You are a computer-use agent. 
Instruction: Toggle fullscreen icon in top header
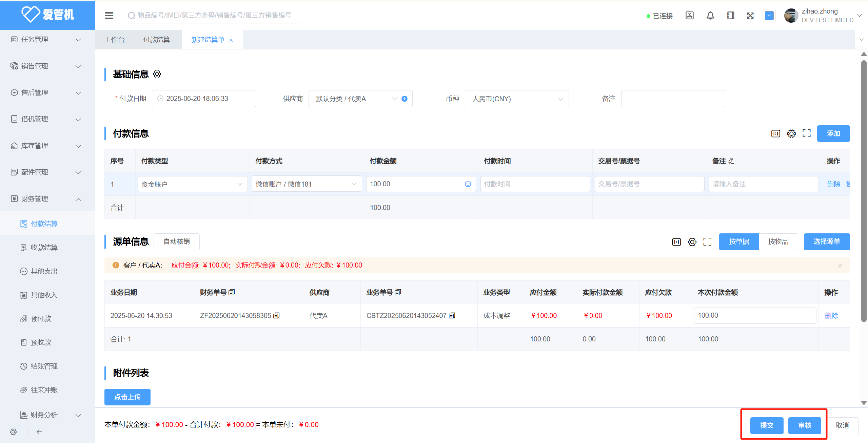750,16
